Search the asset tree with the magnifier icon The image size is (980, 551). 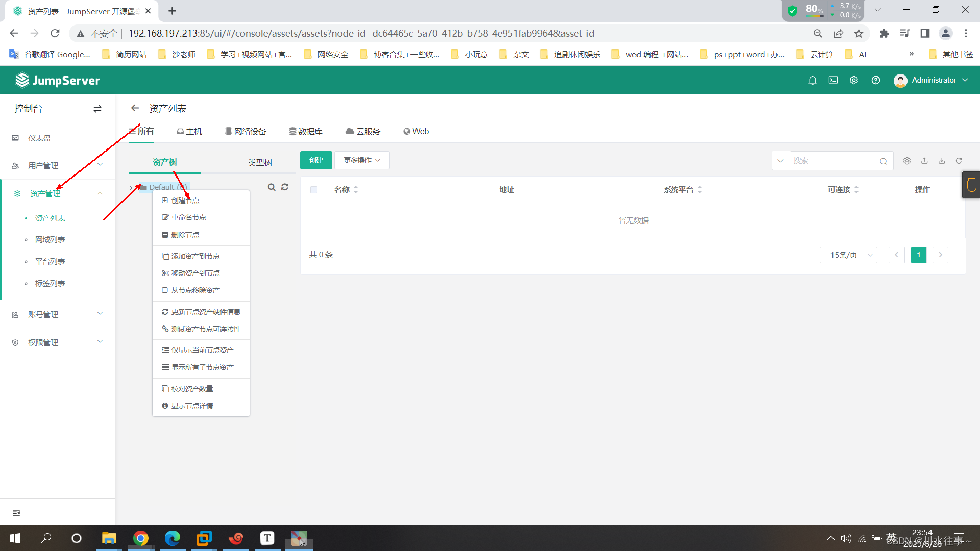pyautogui.click(x=272, y=187)
